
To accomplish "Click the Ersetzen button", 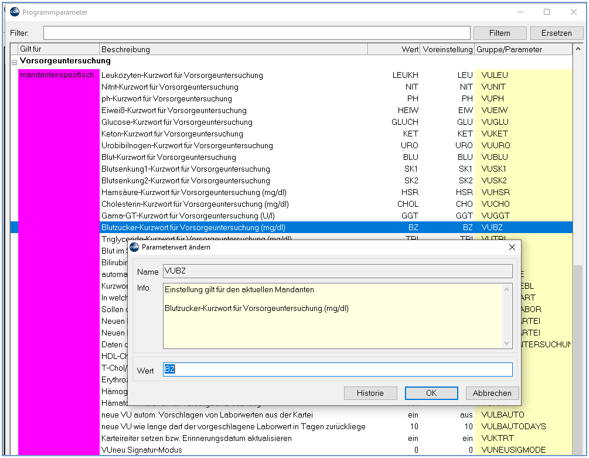I will click(x=556, y=33).
